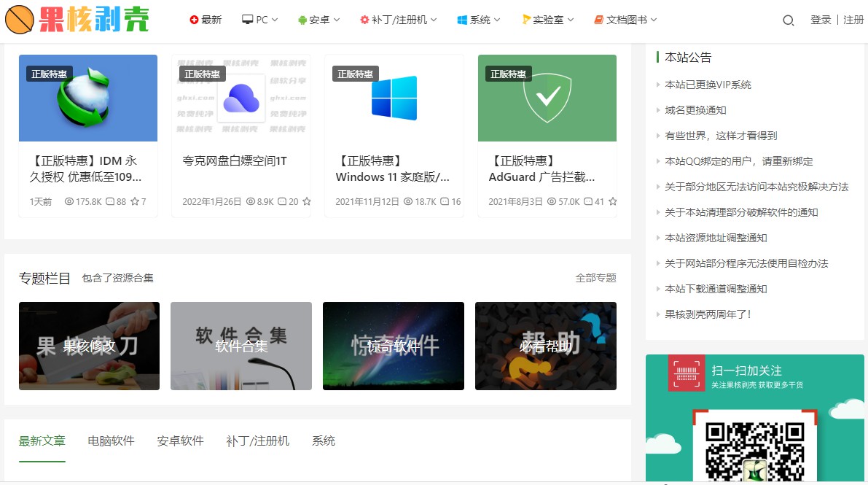The height and width of the screenshot is (485, 868).
Task: Expand the 系统 menu chevron
Action: point(496,20)
